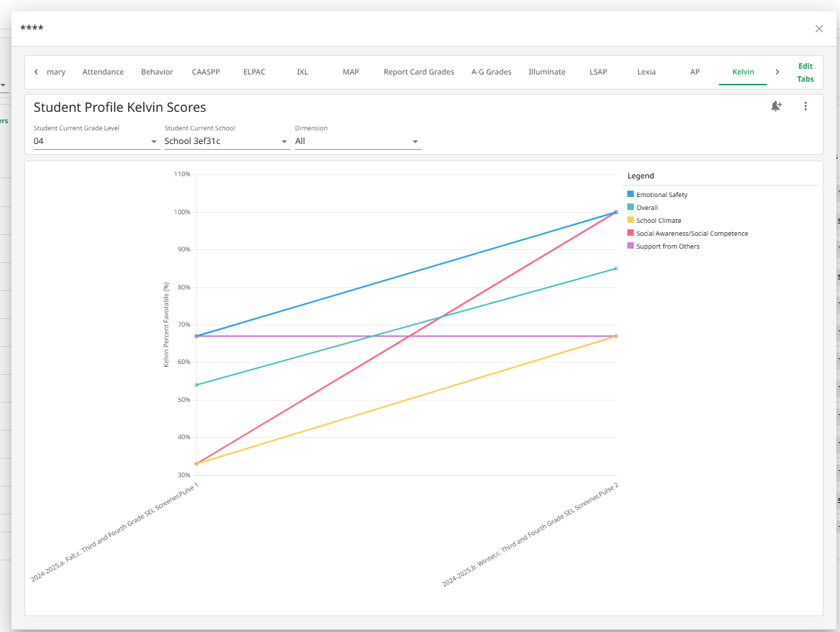Hide the Emotional Safety series via legend

click(x=630, y=194)
